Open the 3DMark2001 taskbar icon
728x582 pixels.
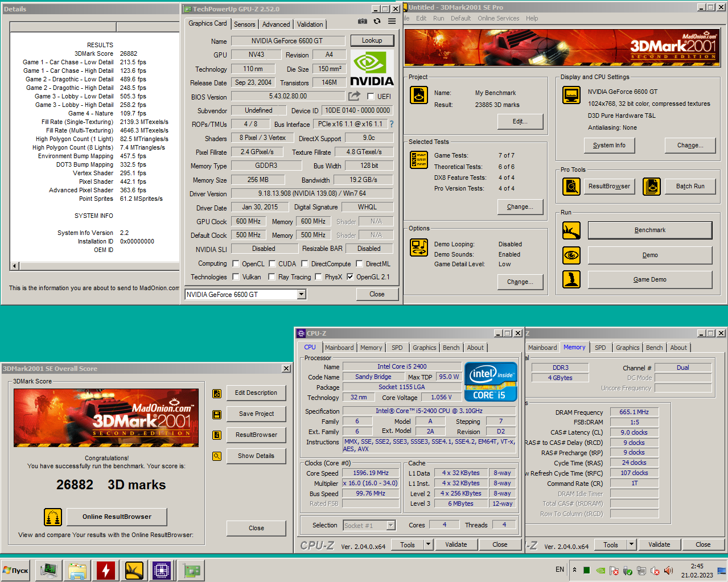coord(134,570)
